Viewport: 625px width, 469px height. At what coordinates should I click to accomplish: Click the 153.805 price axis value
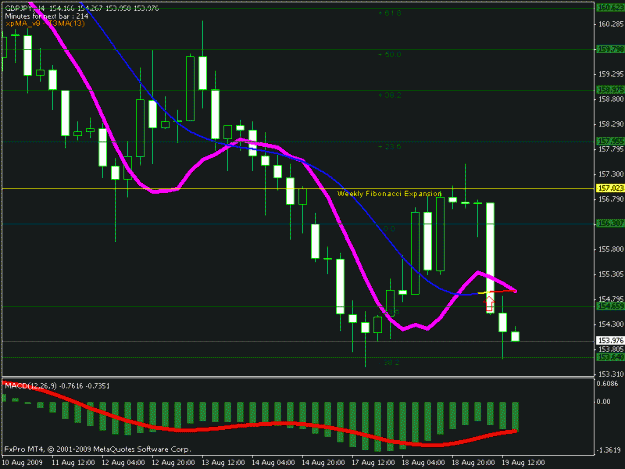tap(611, 349)
